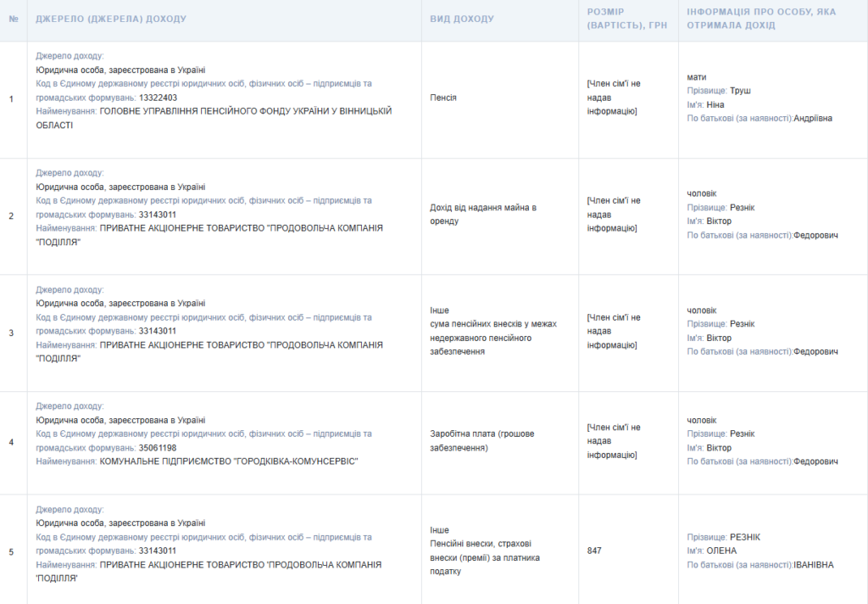Click the income amount 847

(594, 551)
